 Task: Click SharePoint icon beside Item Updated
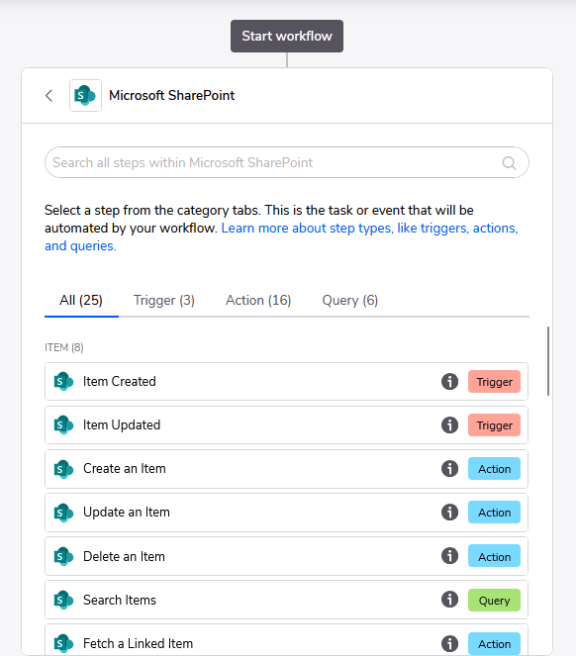coord(64,425)
